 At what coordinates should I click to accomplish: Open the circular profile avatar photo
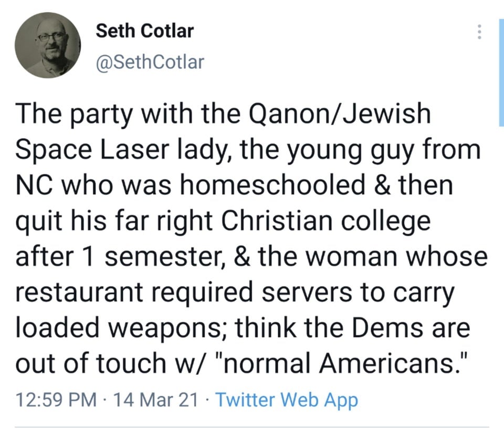click(x=48, y=45)
